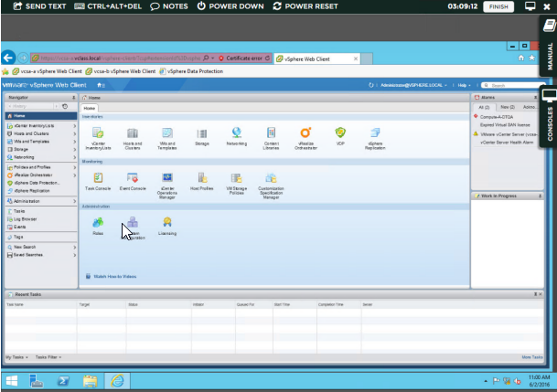
Task: Open vcsa-a vSphere Web Client bookmark
Action: click(x=48, y=71)
